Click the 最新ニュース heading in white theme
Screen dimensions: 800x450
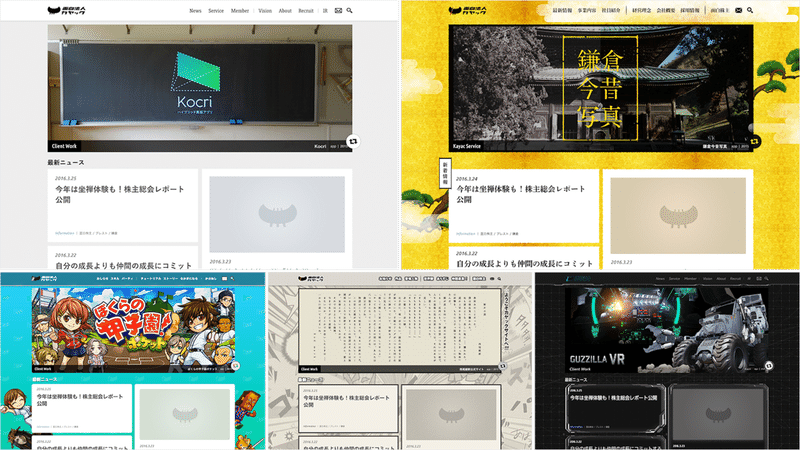(66, 162)
